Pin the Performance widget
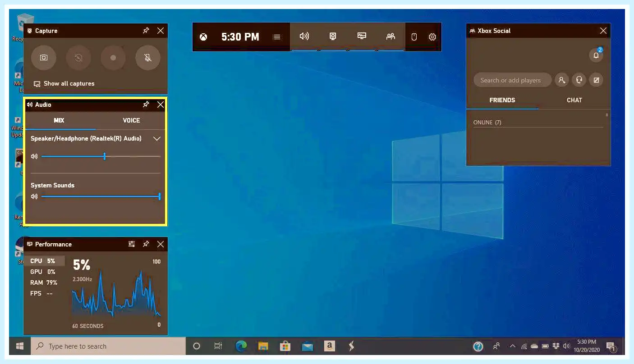634x364 pixels. coord(146,244)
